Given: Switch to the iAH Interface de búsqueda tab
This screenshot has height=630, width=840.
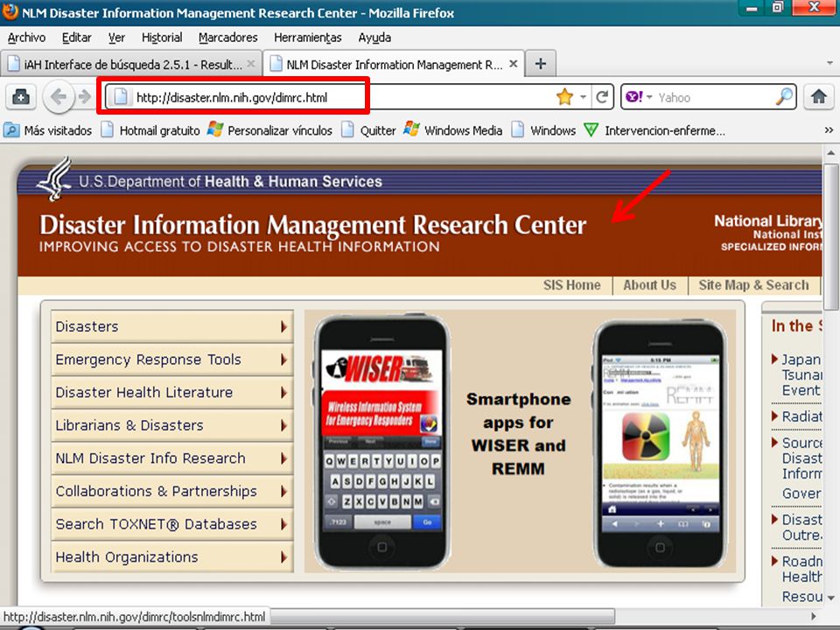Looking at the screenshot, I should 131,64.
